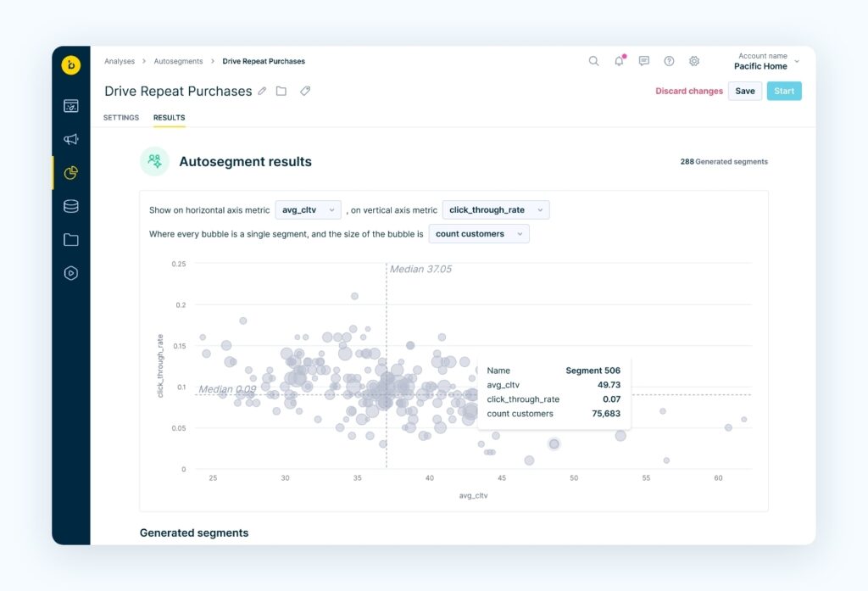
Task: Select the folder icon in the sidebar
Action: [x=71, y=239]
